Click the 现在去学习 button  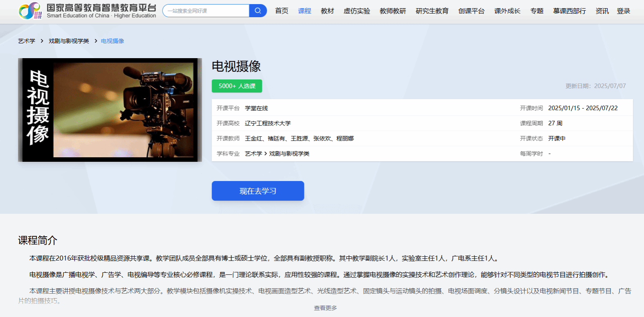[x=258, y=191]
